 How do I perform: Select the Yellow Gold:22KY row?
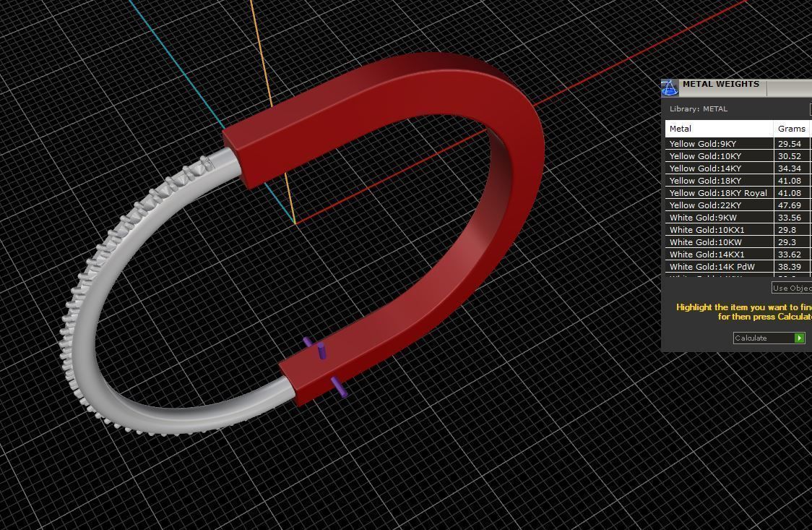tap(738, 205)
